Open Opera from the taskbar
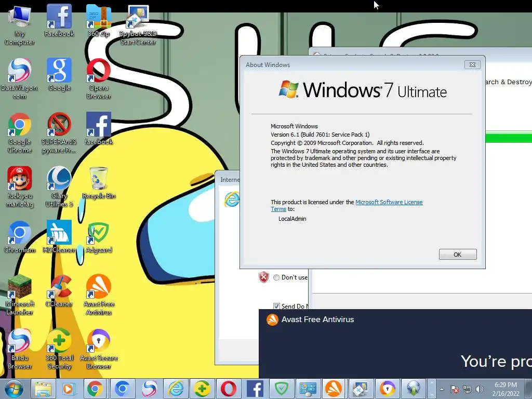The height and width of the screenshot is (399, 532). click(229, 389)
